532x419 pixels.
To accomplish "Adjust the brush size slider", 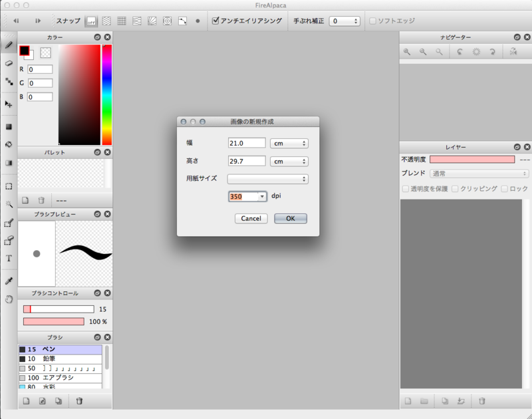I will coord(59,309).
